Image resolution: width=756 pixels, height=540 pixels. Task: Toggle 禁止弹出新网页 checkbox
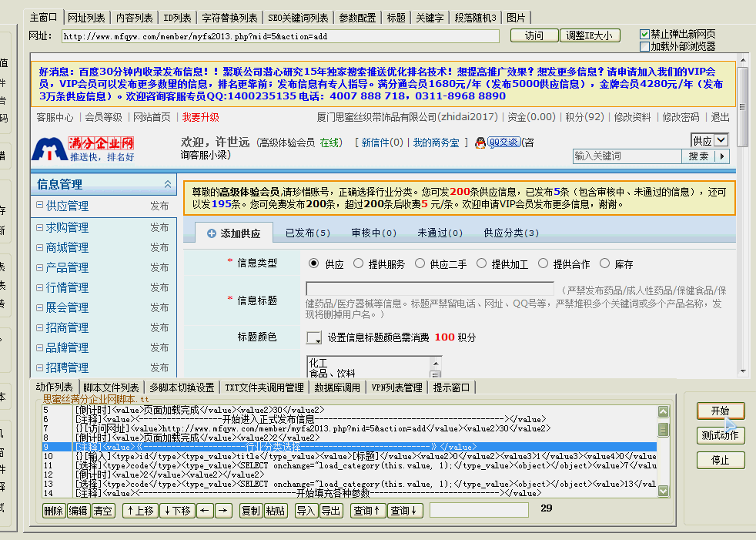[644, 34]
